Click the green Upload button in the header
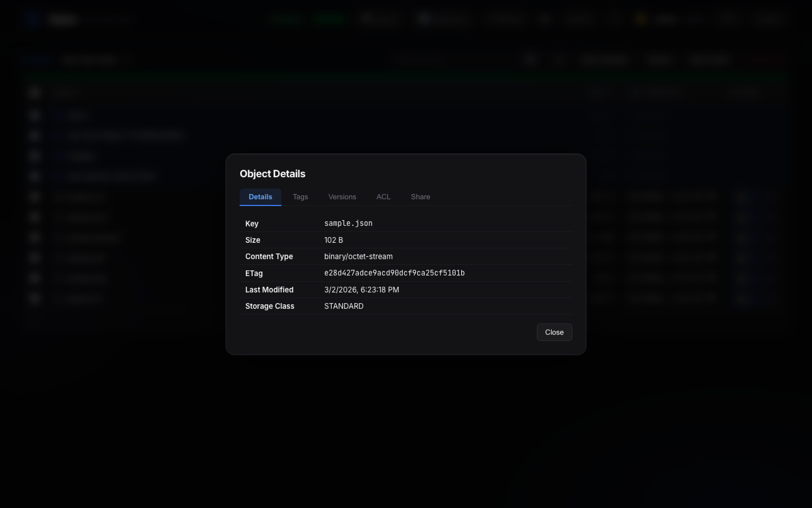 (330, 19)
